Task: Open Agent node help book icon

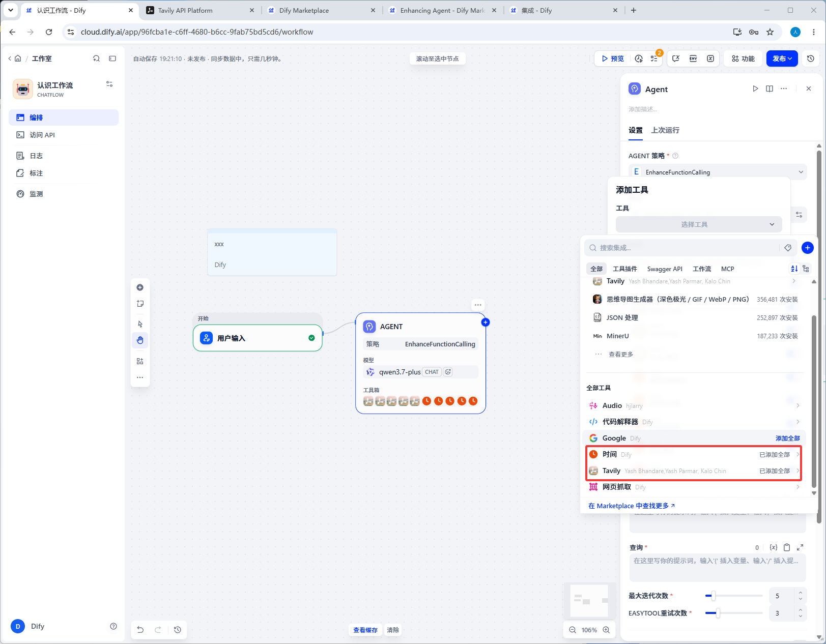Action: point(770,89)
